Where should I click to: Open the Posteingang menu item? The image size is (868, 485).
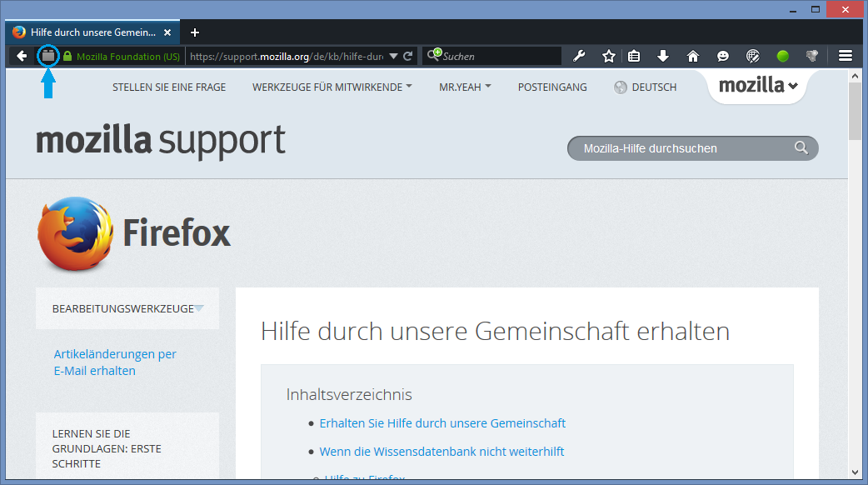tap(552, 87)
